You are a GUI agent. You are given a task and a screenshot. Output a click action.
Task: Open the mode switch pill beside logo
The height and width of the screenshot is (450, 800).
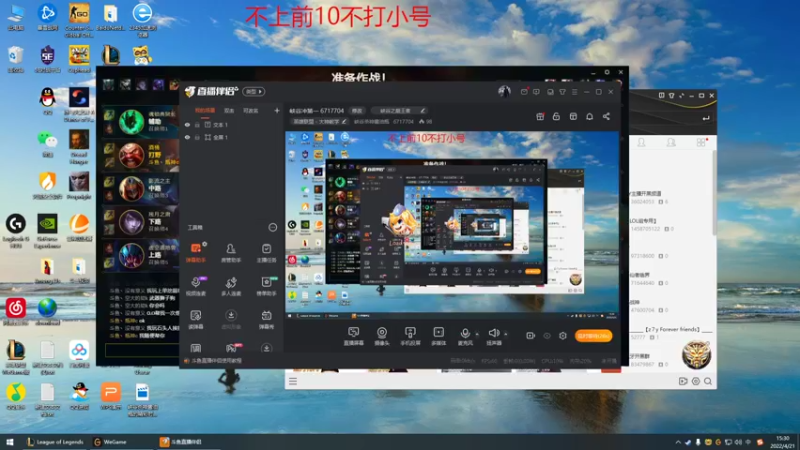tap(254, 91)
